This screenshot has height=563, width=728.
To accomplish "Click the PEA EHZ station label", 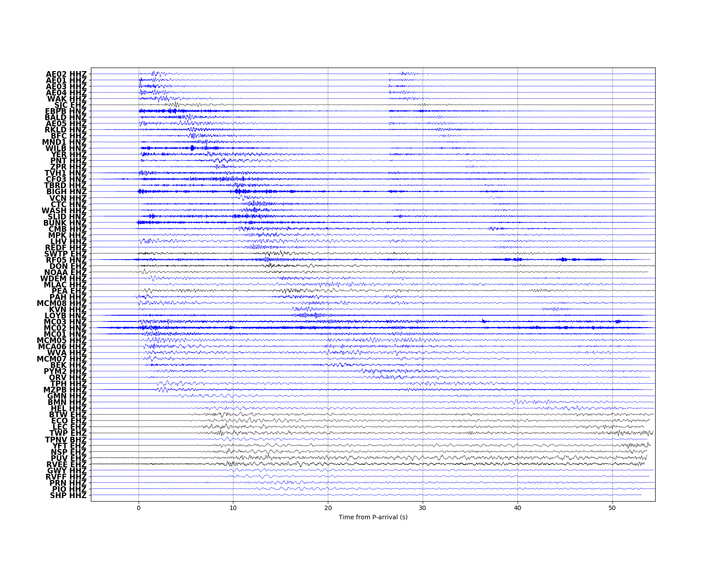I will (69, 291).
